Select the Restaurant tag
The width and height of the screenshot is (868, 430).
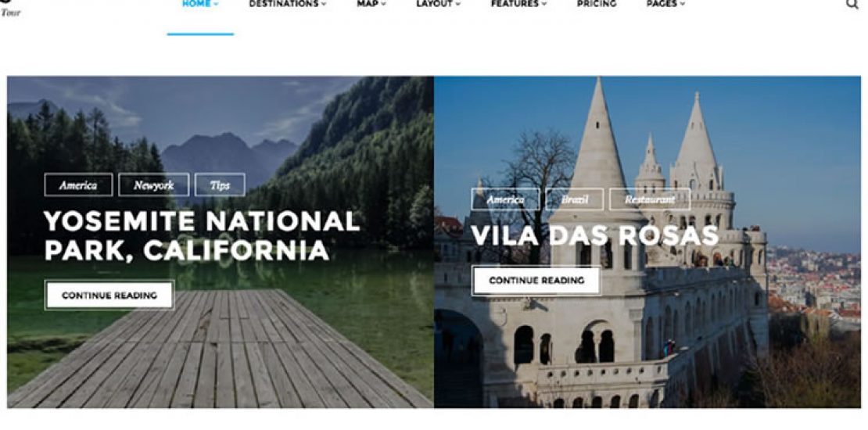coord(650,199)
